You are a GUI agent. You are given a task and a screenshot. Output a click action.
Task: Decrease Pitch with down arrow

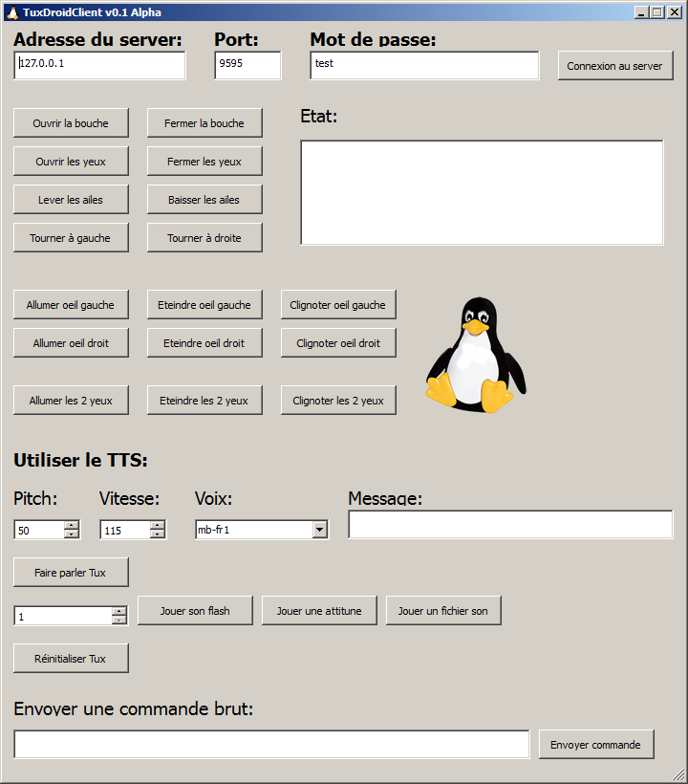pyautogui.click(x=72, y=534)
